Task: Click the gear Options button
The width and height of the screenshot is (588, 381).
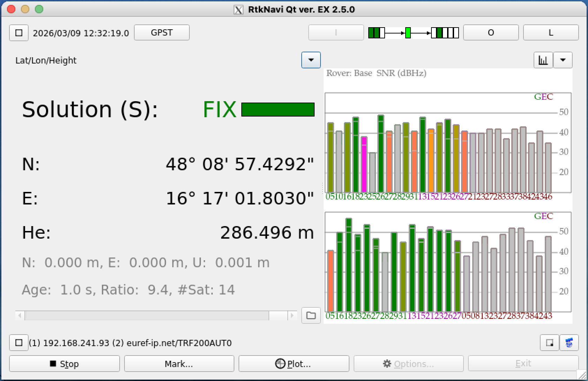Action: coord(408,364)
